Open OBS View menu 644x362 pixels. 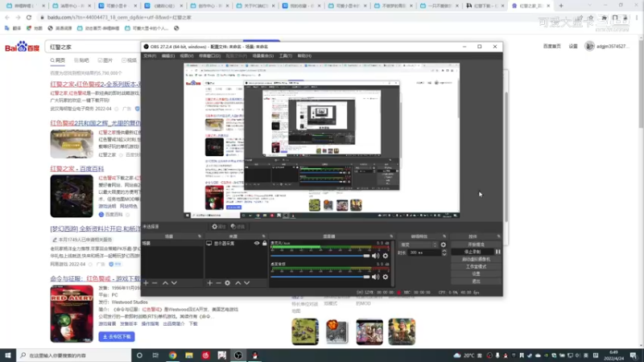point(186,56)
